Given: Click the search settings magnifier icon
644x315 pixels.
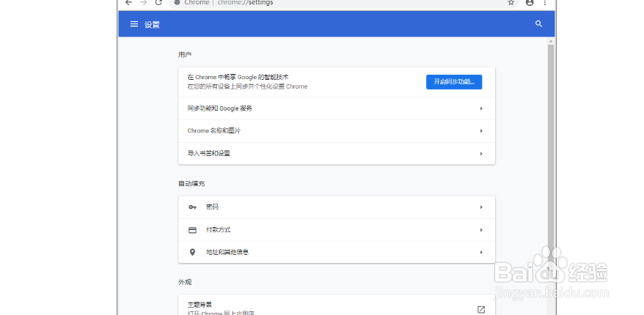Looking at the screenshot, I should tap(539, 24).
